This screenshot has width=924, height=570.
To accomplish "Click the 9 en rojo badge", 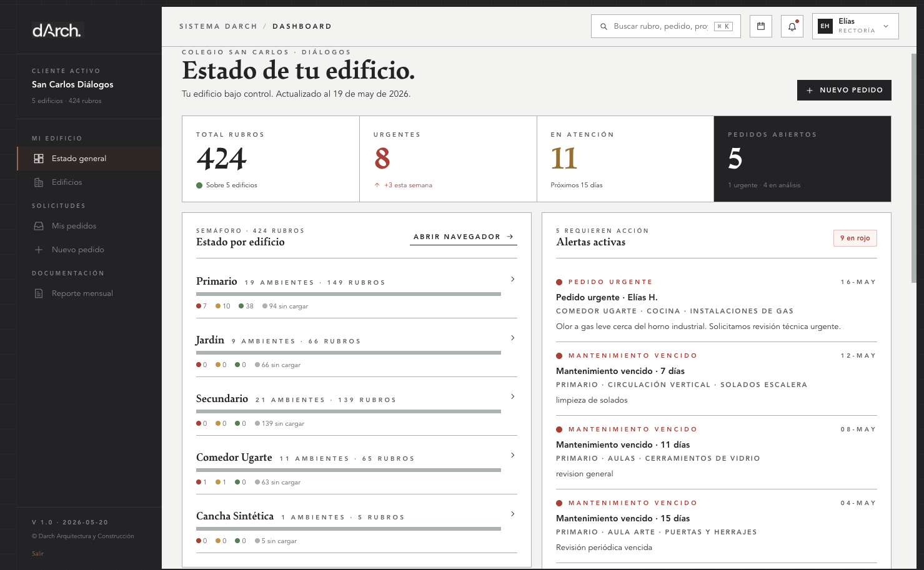I will pyautogui.click(x=855, y=238).
